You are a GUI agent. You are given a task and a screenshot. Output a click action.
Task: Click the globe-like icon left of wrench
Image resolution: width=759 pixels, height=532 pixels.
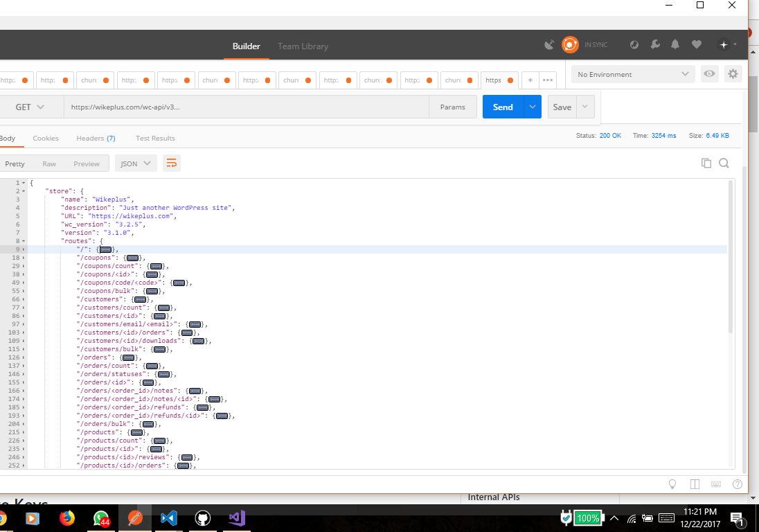coord(634,44)
